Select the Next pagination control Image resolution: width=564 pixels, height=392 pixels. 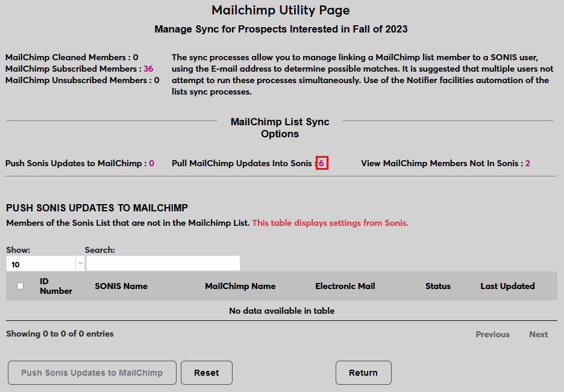[538, 334]
